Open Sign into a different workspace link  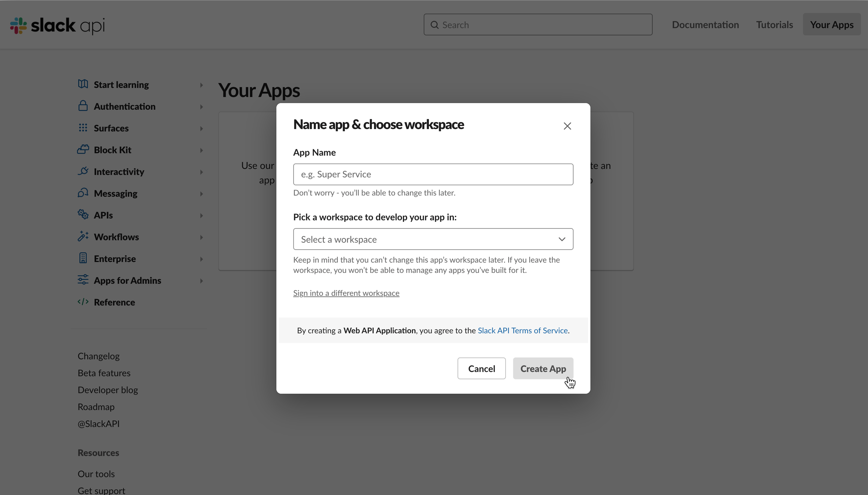point(346,293)
